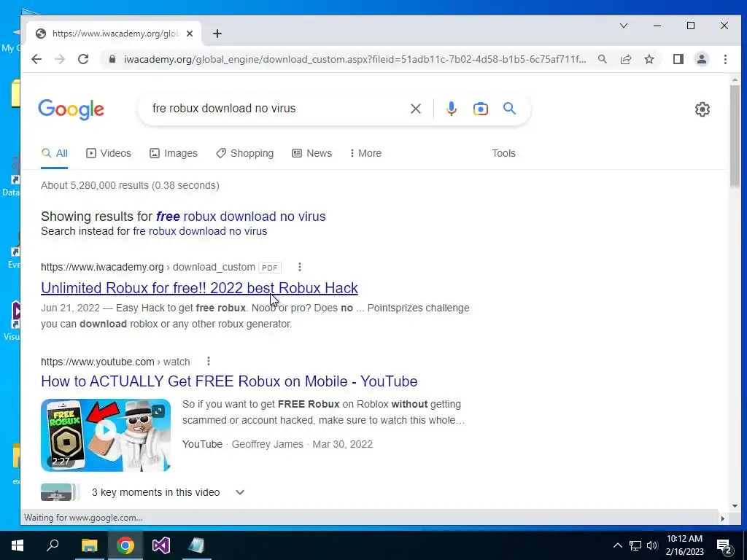747x560 pixels.
Task: Click the PDF label on first result
Action: coord(270,268)
